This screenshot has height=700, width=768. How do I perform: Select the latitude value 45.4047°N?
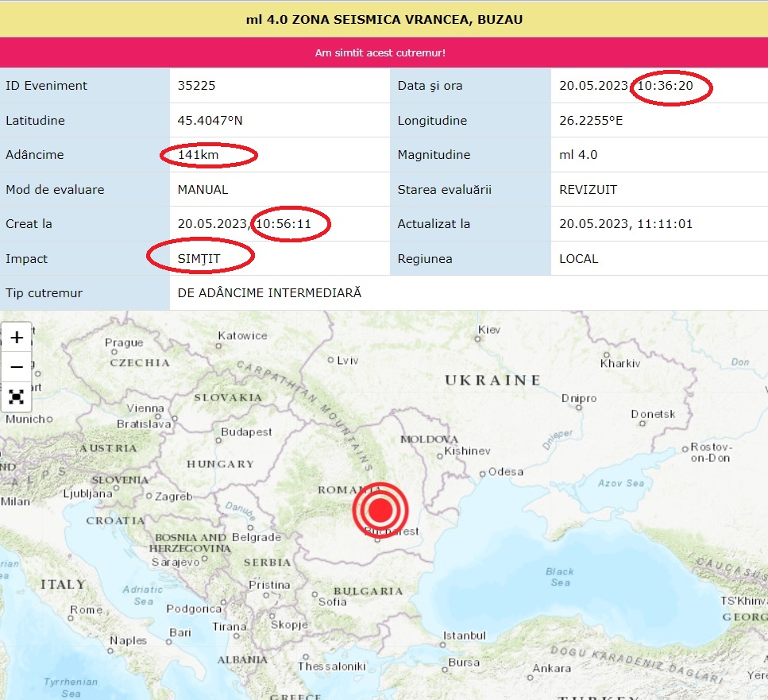click(x=210, y=121)
